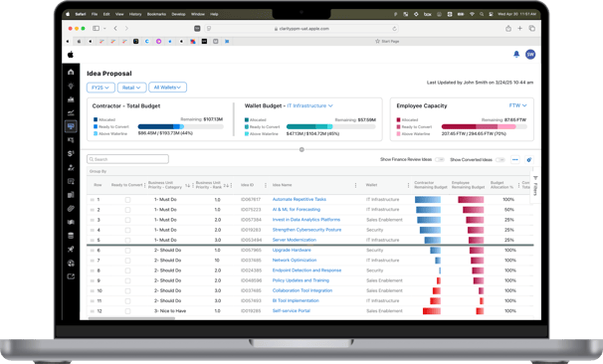Open the Server Modernization idea link
Viewport: 603px width, 364px height.
tap(295, 240)
